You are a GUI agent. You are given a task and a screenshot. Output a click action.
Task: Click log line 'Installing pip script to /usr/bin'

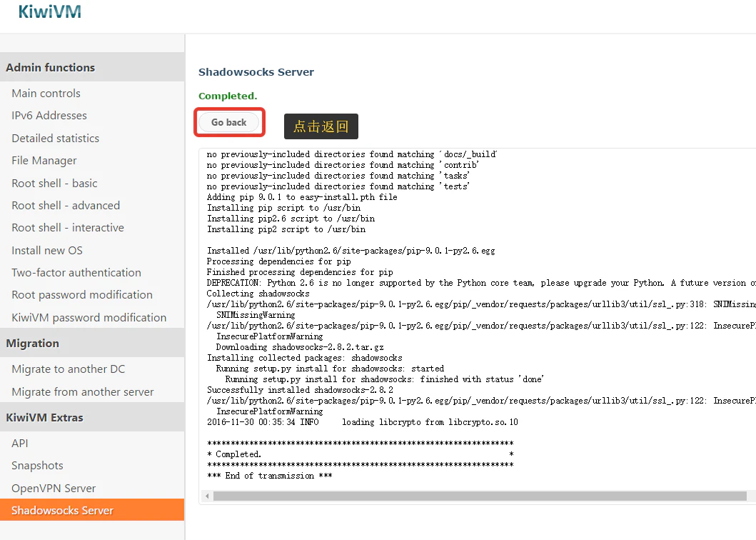click(283, 208)
